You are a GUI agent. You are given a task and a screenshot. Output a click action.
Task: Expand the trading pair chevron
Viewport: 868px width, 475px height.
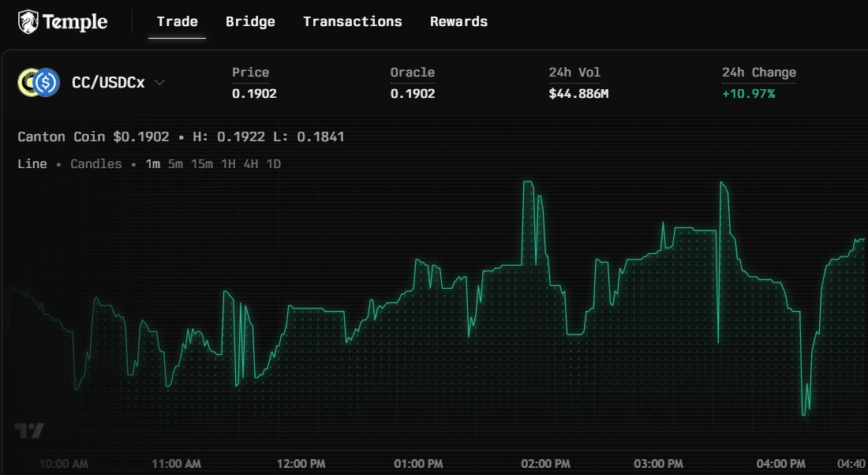tap(162, 81)
